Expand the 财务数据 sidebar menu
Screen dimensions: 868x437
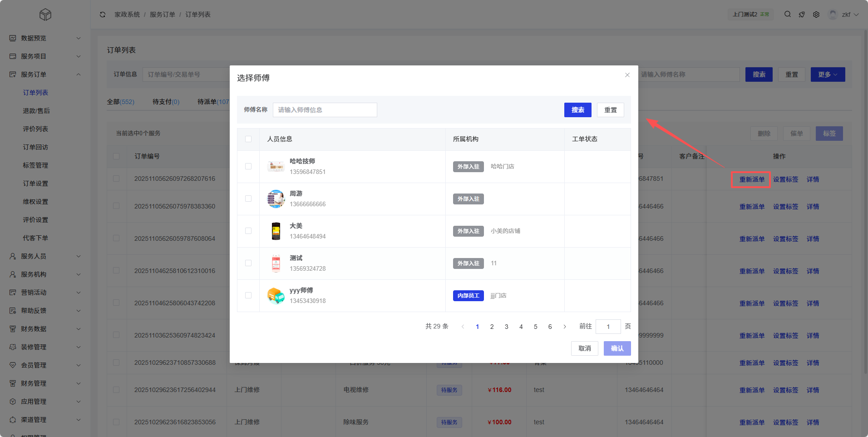79,329
